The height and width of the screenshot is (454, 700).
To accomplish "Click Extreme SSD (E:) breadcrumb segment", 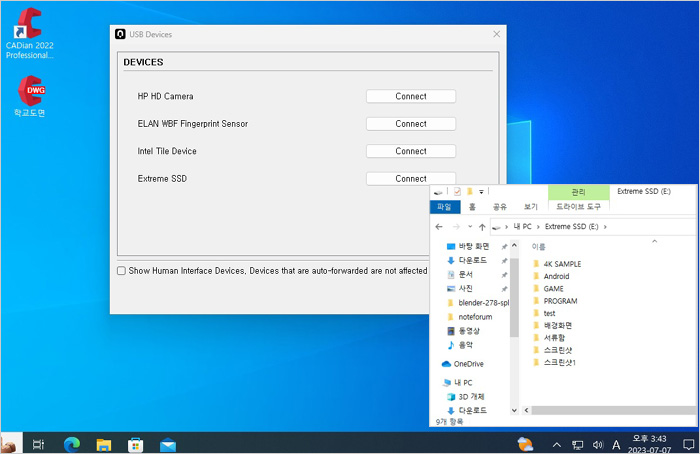I will pos(571,227).
